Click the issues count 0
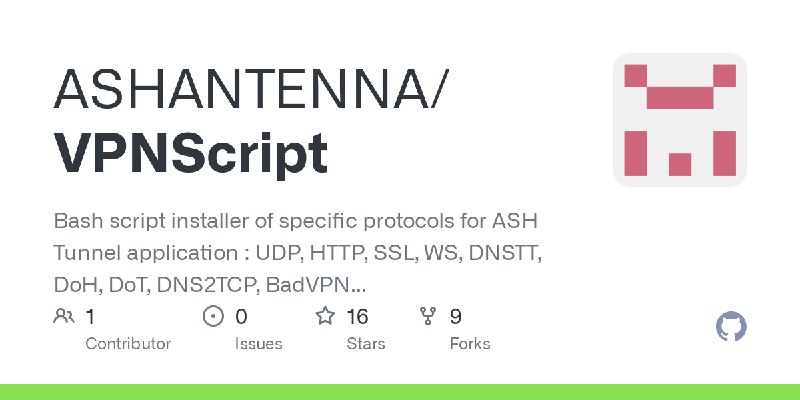800x400 pixels. click(x=241, y=317)
